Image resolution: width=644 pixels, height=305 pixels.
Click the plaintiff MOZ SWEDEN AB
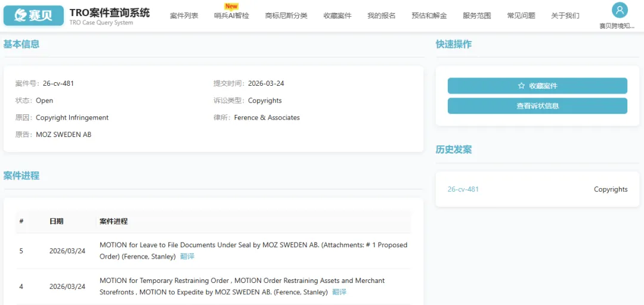click(x=64, y=134)
